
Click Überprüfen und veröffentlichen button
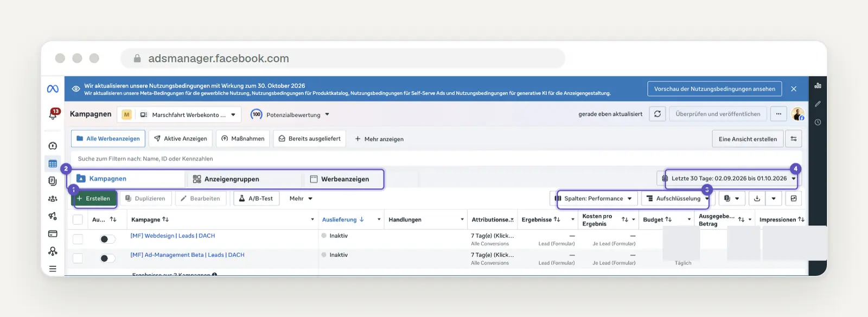click(718, 114)
